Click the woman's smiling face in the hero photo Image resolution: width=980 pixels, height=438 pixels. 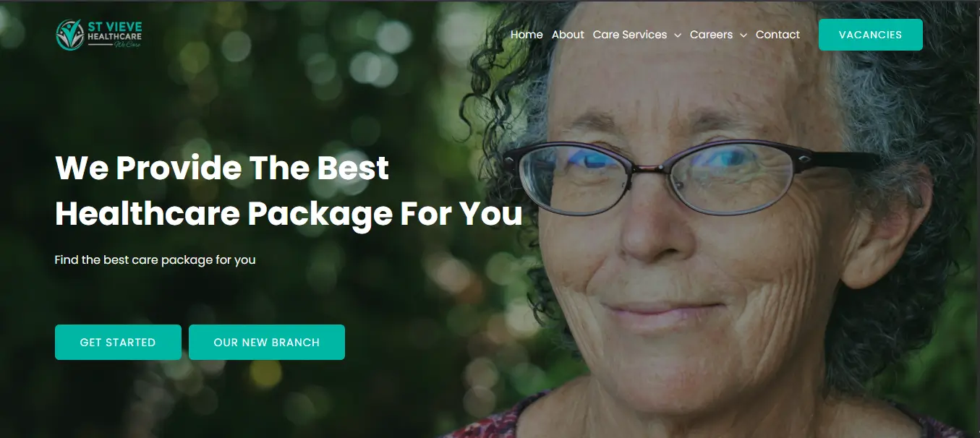coord(694,239)
